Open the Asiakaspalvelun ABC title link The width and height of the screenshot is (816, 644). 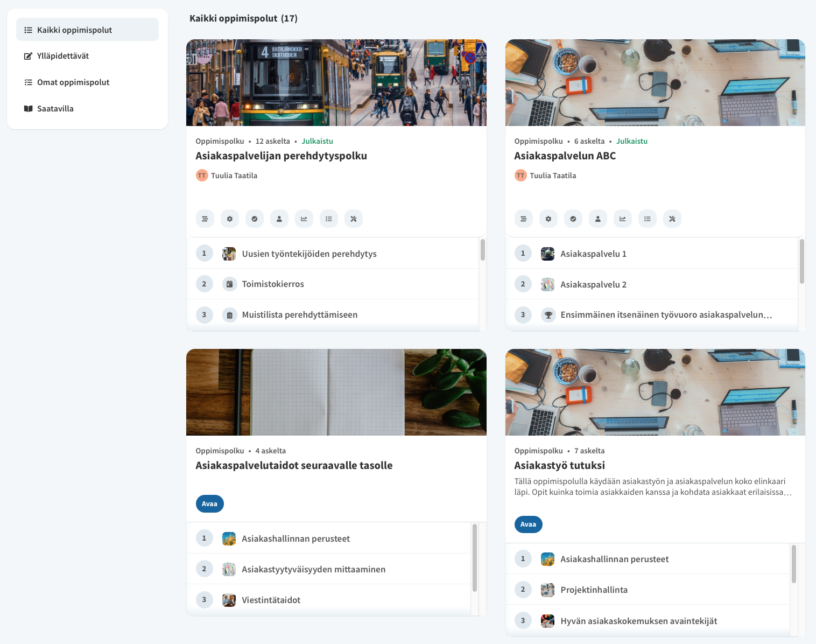(565, 156)
